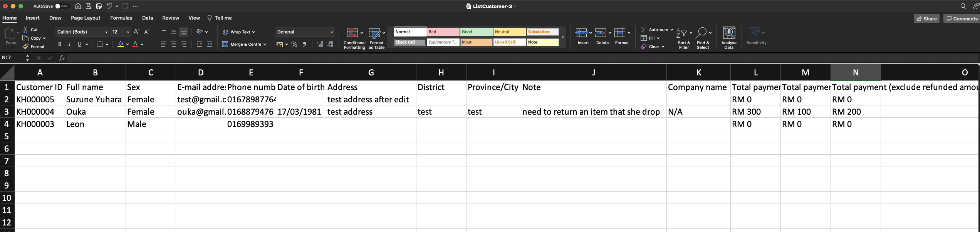Click the Share button
Screen dimensions: 980x232
coord(926,18)
